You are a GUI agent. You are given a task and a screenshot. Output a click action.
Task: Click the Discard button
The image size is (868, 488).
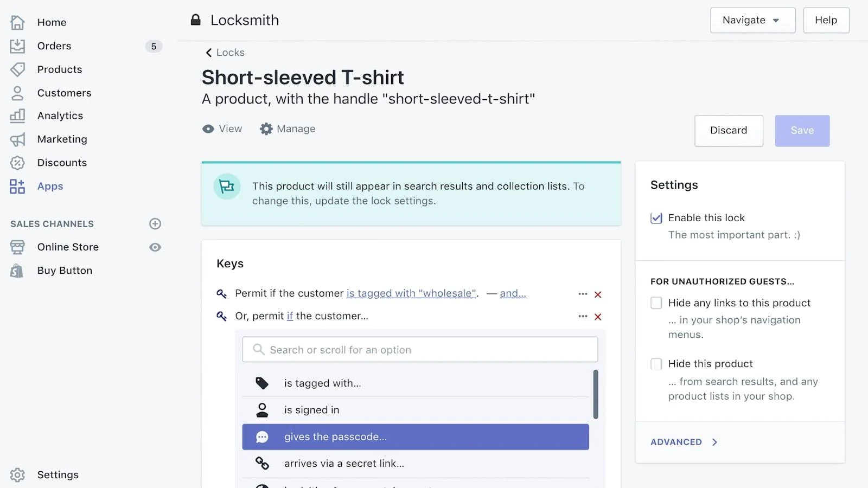tap(729, 131)
